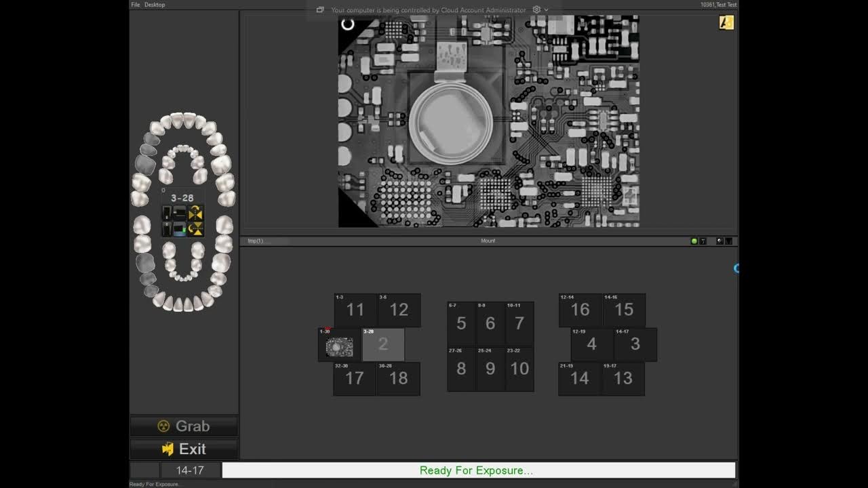
Task: Select highlighted mount slot 2
Action: click(383, 345)
